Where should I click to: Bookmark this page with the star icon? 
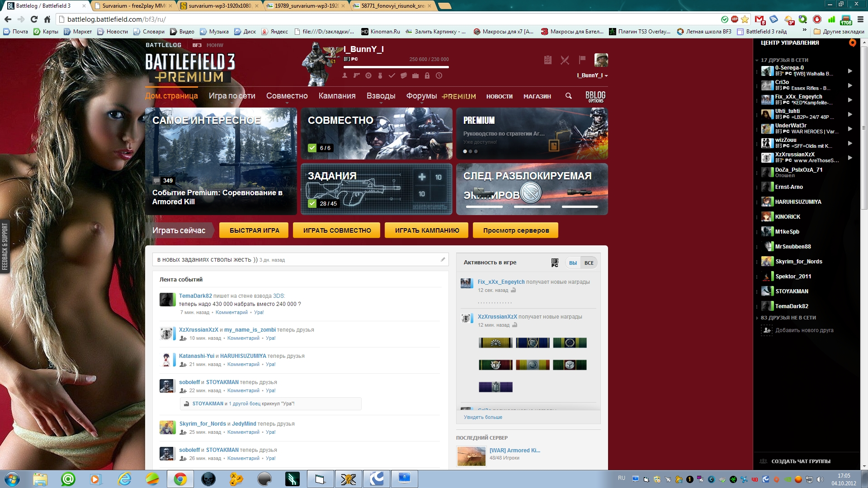point(745,19)
